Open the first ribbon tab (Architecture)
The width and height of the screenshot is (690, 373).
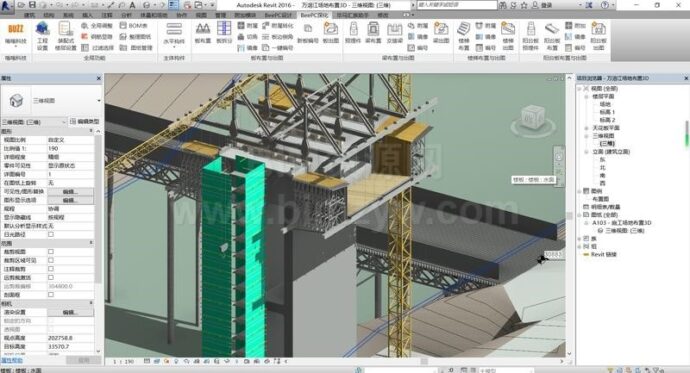click(x=29, y=15)
